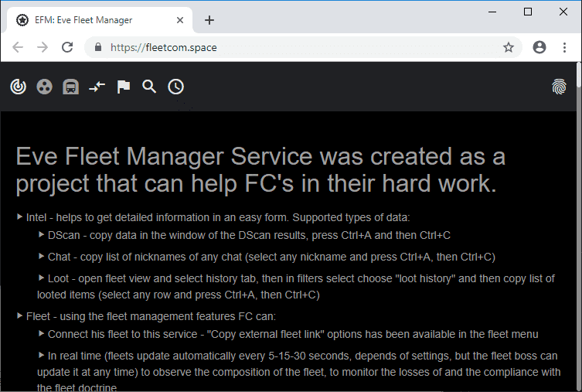
Task: Open the three-dot group circle icon
Action: [x=45, y=87]
